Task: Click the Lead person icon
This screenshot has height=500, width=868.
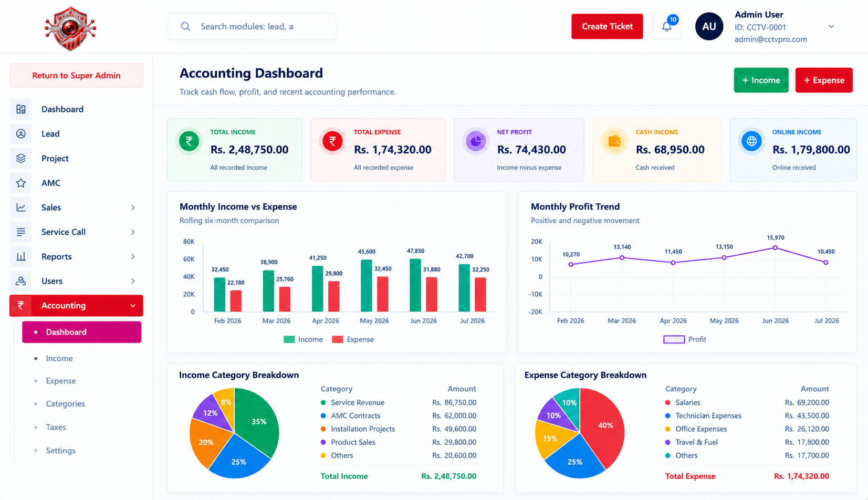Action: [21, 134]
